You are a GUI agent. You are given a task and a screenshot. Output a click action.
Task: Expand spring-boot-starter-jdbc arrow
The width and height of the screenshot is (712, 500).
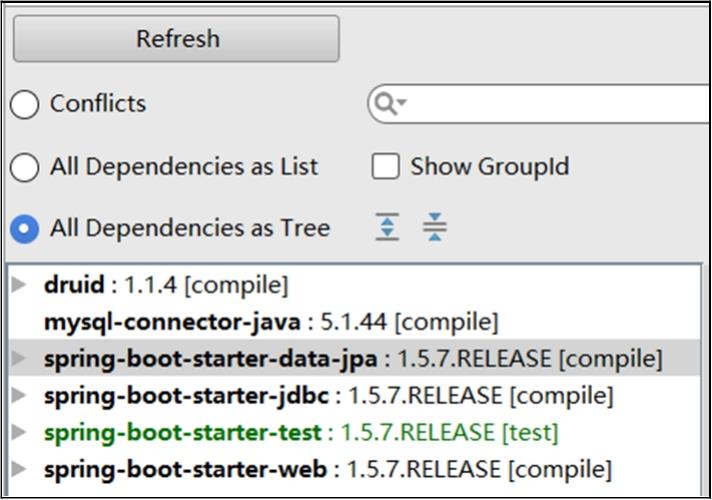click(x=19, y=395)
